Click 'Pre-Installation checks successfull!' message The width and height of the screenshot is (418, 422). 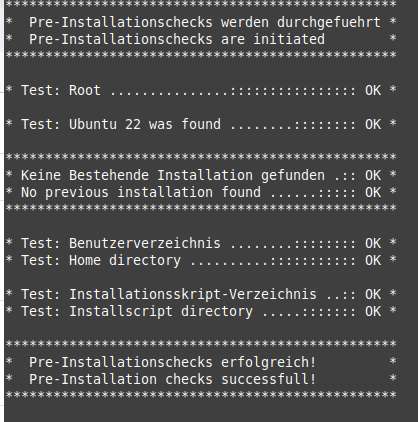173,379
